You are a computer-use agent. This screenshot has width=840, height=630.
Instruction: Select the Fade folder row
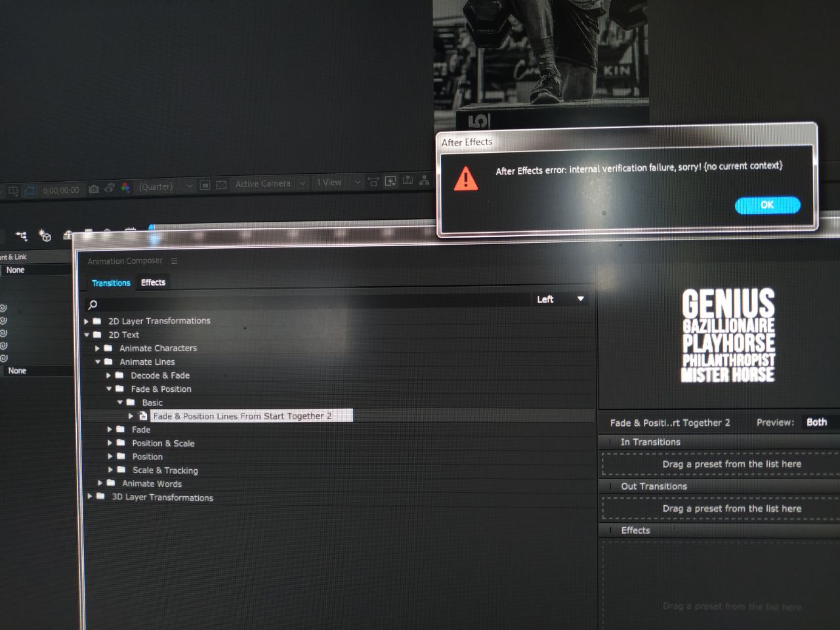141,430
